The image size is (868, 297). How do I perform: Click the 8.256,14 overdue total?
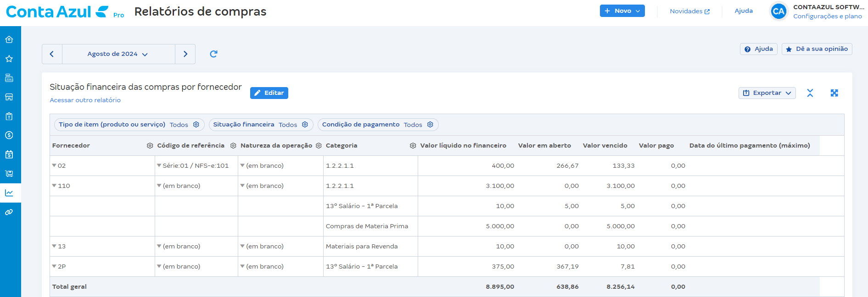[x=621, y=287]
